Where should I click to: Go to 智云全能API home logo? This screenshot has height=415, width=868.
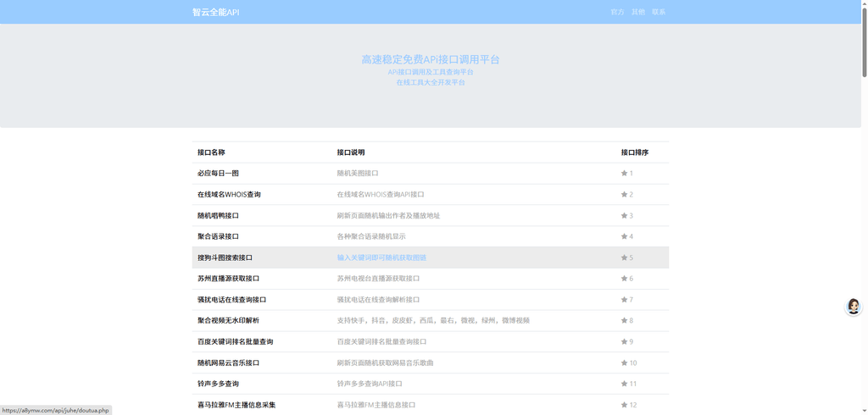216,12
